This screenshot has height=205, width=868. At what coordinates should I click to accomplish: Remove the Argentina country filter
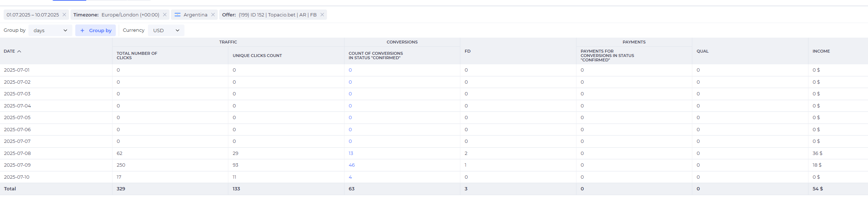tap(213, 15)
